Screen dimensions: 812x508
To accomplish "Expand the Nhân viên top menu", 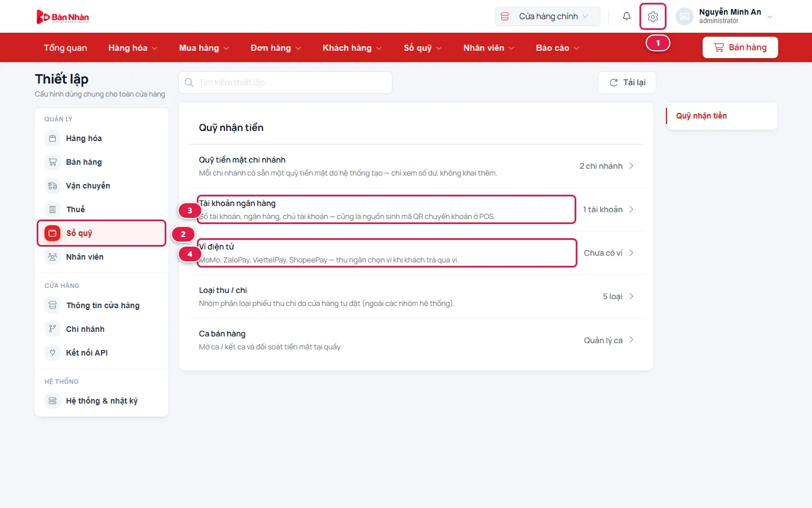I will (x=489, y=48).
